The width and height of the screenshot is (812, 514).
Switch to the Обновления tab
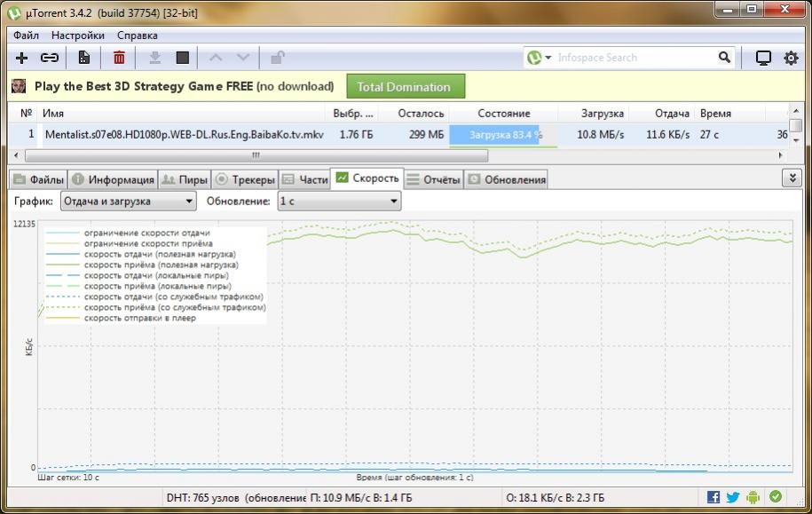[507, 180]
